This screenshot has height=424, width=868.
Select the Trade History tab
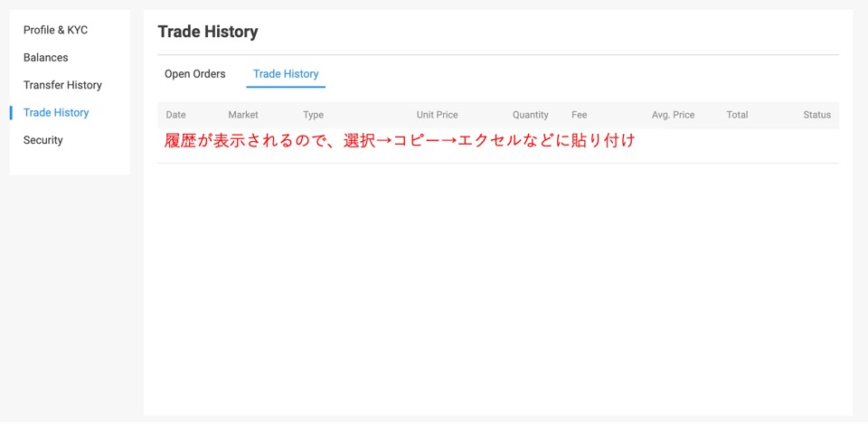286,74
